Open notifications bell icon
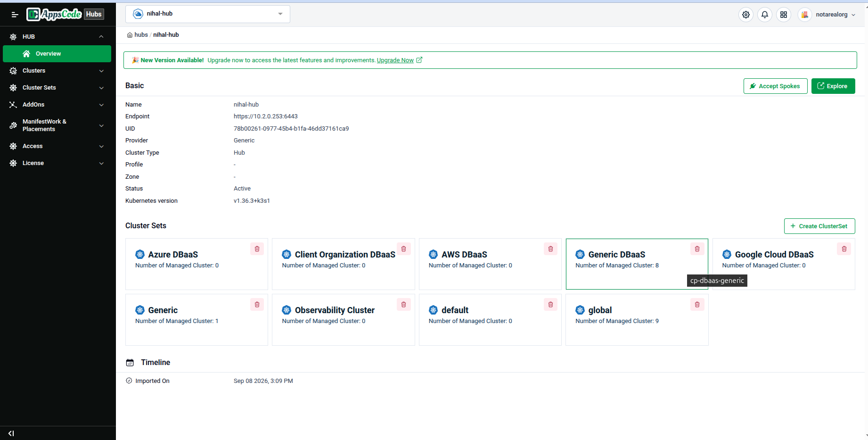868x440 pixels. 765,15
